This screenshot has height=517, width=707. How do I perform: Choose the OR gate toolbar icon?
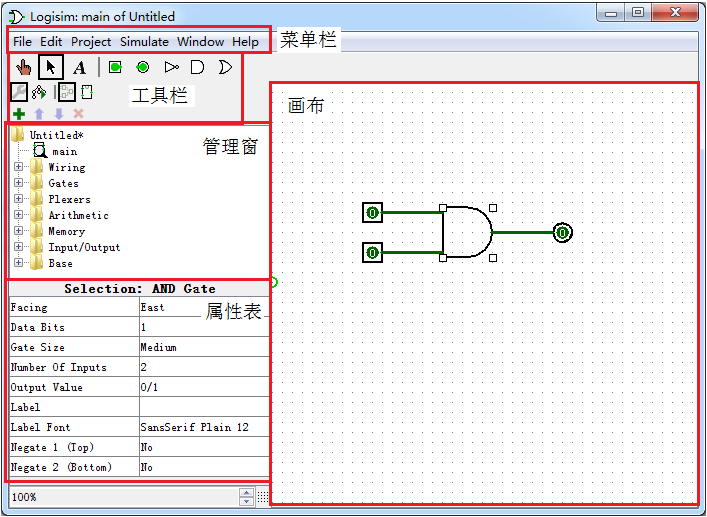pos(225,68)
